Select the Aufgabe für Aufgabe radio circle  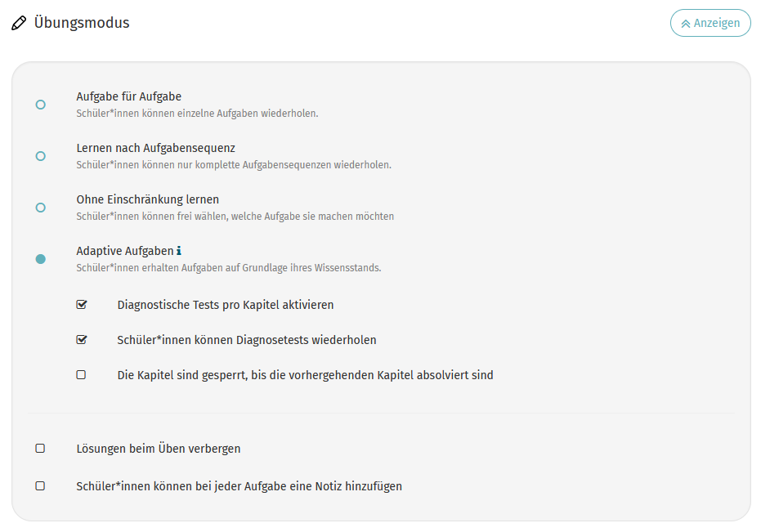[40, 105]
